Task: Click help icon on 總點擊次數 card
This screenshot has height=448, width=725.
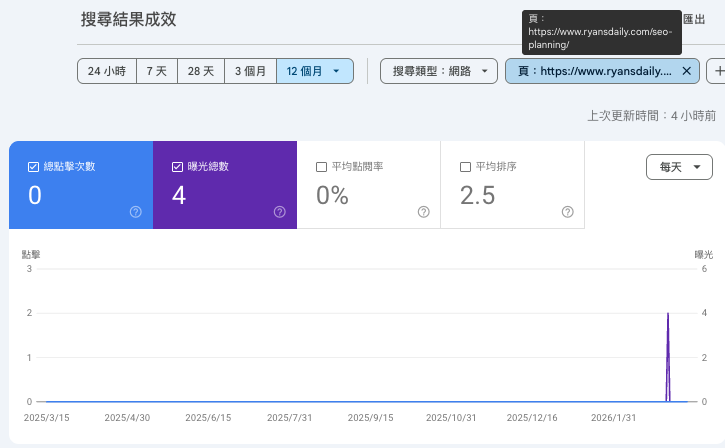Action: tap(135, 212)
